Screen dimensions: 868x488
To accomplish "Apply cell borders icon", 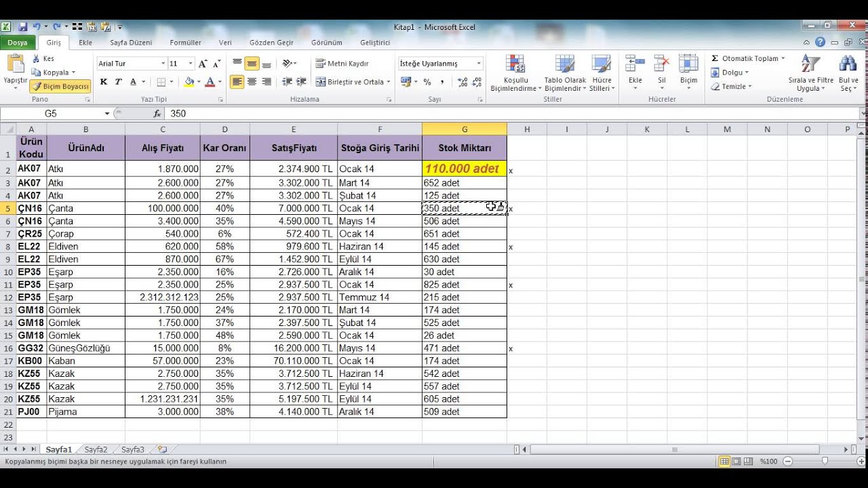I will tap(161, 82).
